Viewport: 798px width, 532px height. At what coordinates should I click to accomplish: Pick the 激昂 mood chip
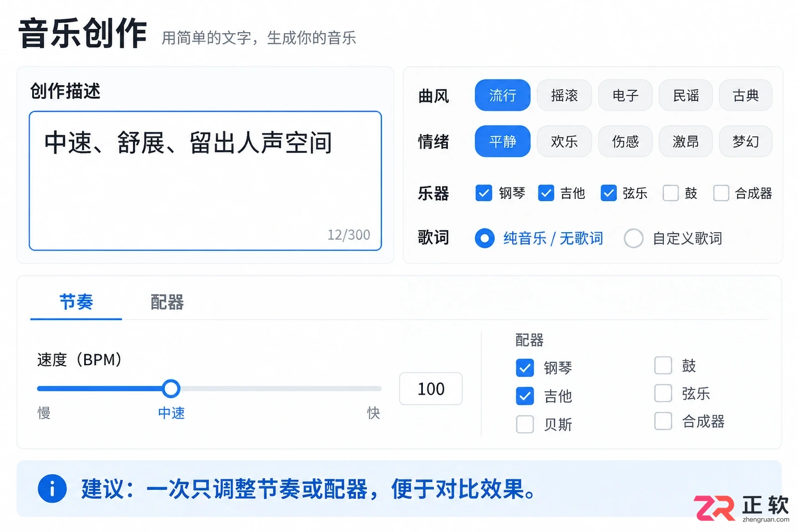[x=686, y=141]
